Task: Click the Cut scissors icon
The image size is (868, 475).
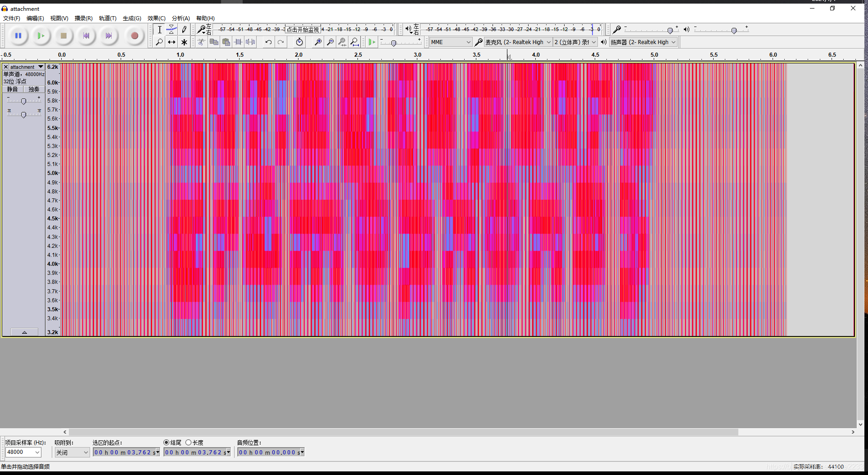Action: [x=202, y=42]
